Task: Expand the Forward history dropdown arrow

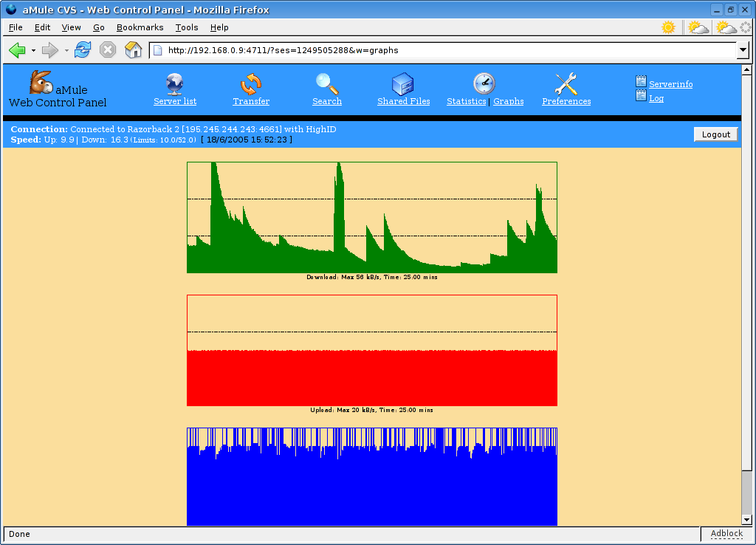Action: tap(66, 50)
